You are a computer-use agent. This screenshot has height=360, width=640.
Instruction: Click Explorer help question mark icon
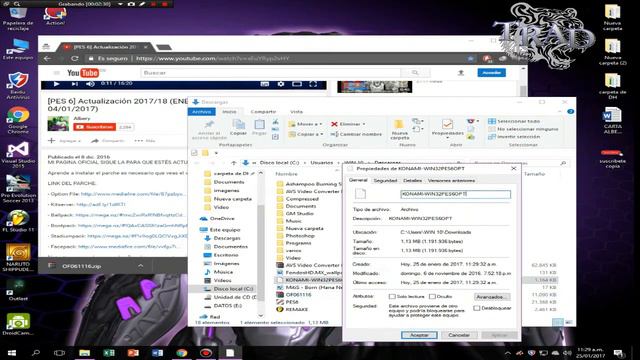click(571, 111)
